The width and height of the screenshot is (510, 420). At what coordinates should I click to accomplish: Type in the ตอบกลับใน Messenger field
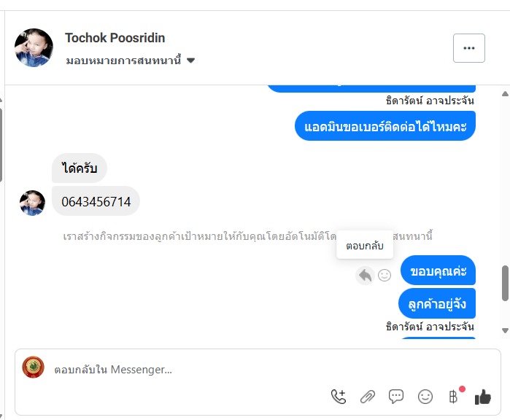click(182, 370)
